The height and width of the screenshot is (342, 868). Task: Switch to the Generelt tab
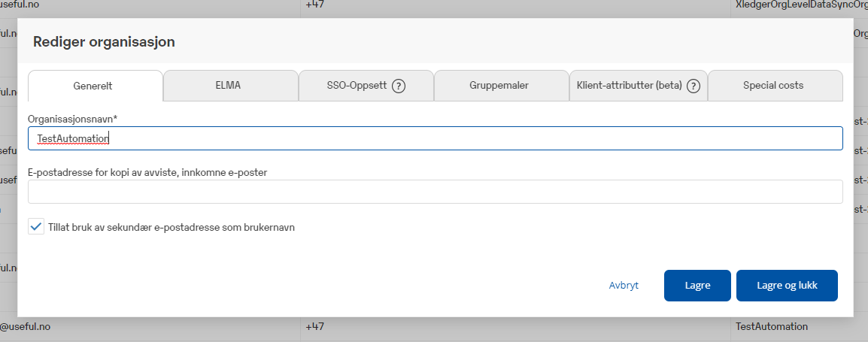click(x=95, y=86)
